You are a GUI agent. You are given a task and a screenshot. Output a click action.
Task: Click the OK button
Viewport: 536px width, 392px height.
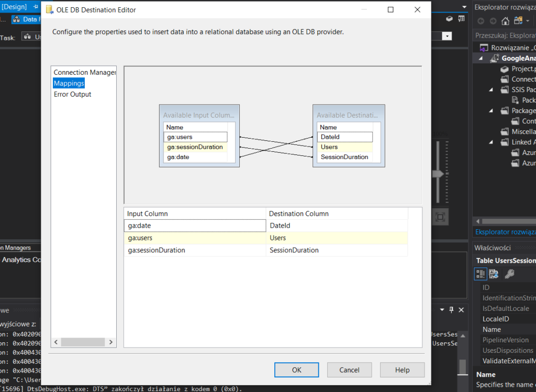tap(296, 370)
